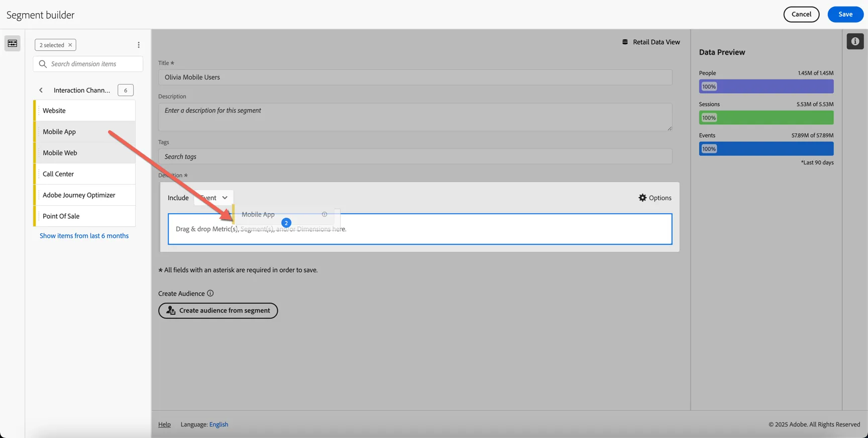The image size is (868, 438).
Task: Click the Retail Data View icon
Action: click(625, 42)
